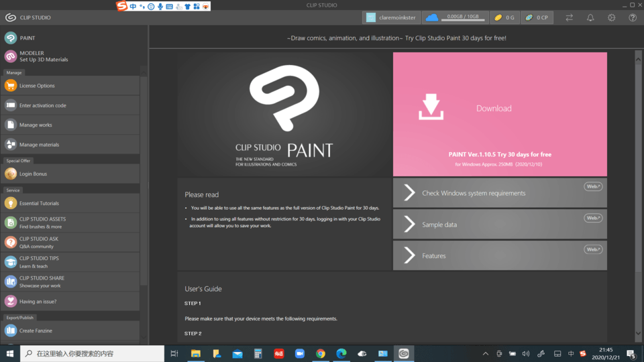Open License Options
644x362 pixels.
(70, 85)
